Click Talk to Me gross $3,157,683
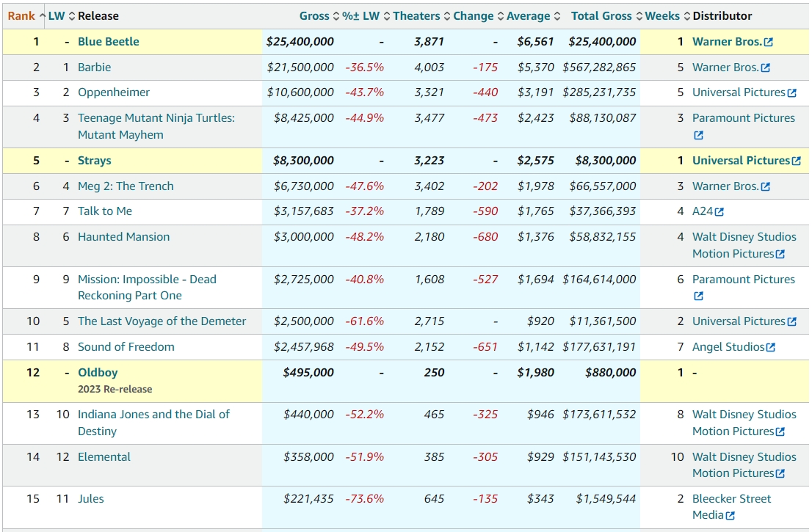The width and height of the screenshot is (812, 532). (304, 211)
